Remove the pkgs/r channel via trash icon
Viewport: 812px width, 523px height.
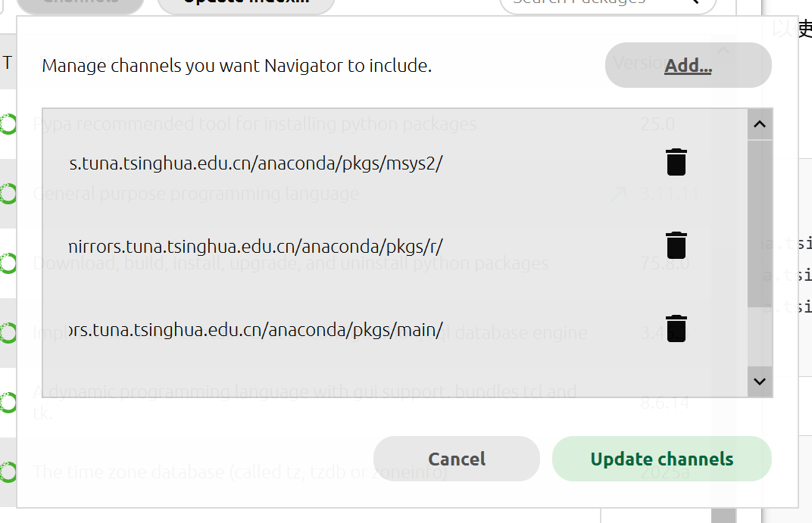click(x=676, y=245)
